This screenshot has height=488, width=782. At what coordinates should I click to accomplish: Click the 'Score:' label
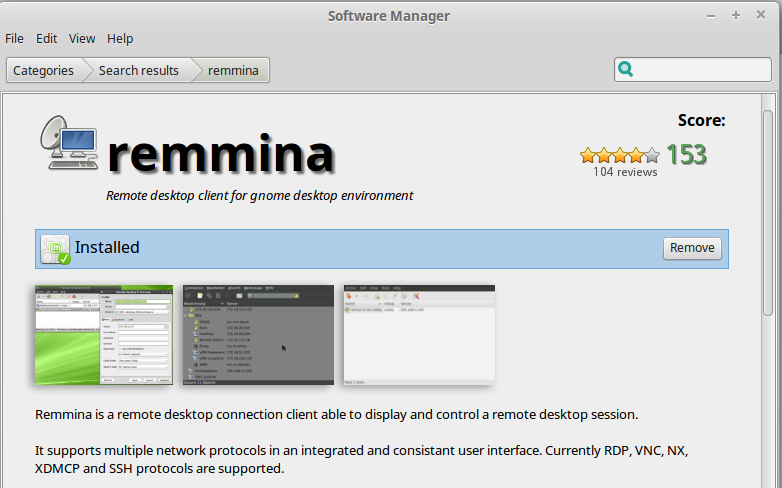pyautogui.click(x=701, y=120)
